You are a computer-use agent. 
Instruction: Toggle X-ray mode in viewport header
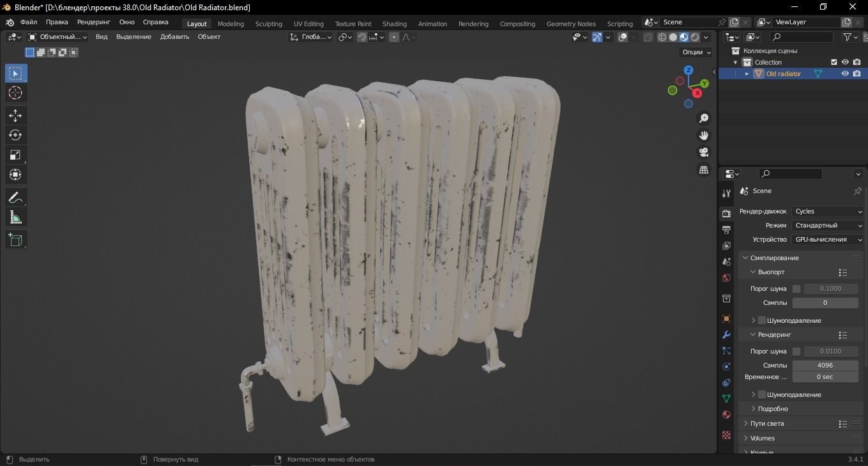[x=648, y=37]
